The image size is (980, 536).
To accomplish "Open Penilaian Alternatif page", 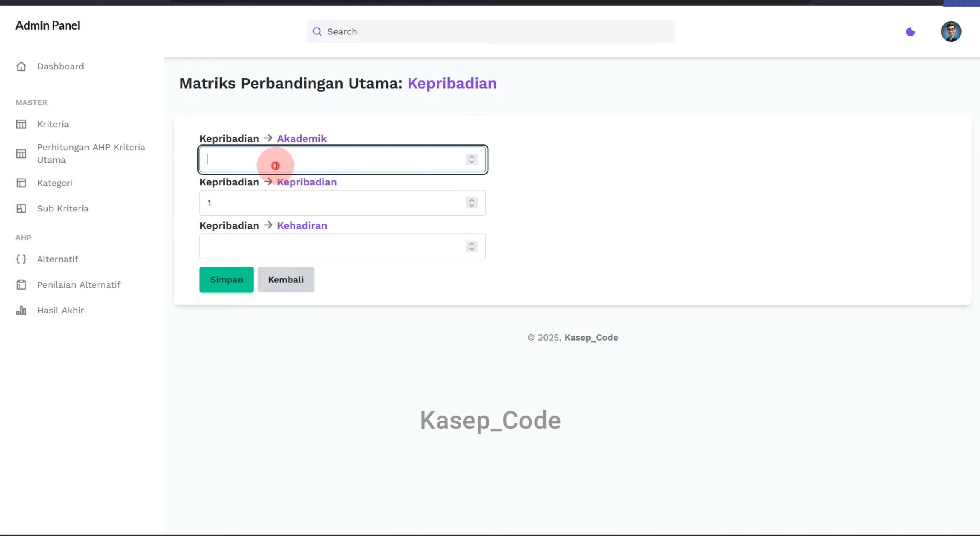I will (x=79, y=285).
